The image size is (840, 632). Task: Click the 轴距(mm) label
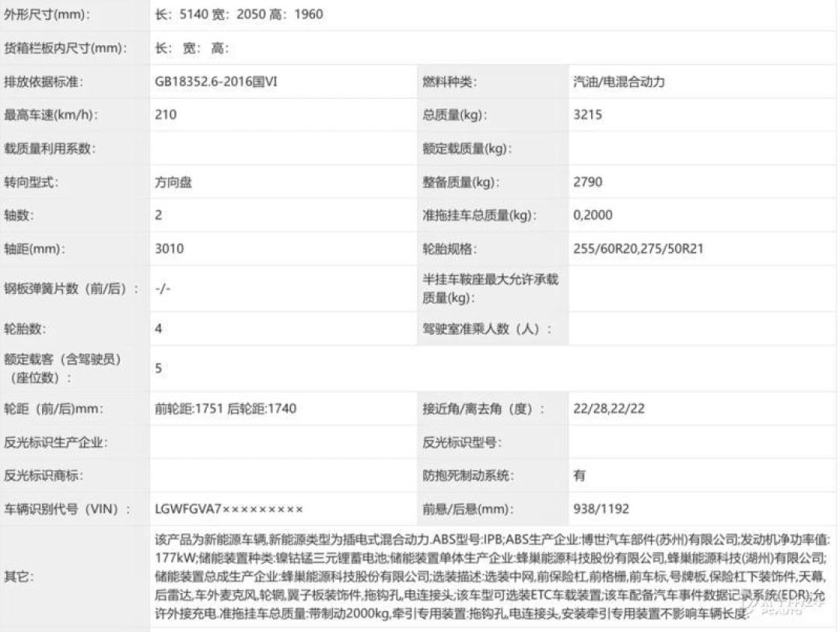point(34,249)
